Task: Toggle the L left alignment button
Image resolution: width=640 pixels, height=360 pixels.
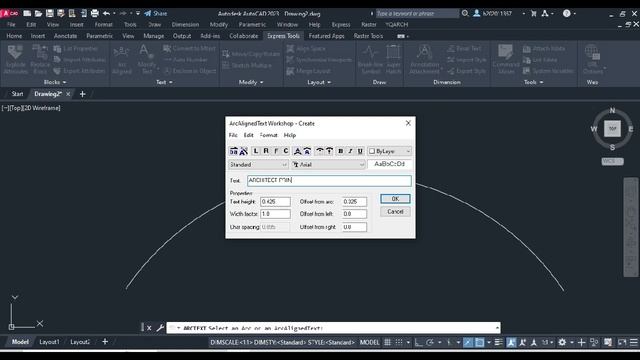Action: click(x=256, y=151)
